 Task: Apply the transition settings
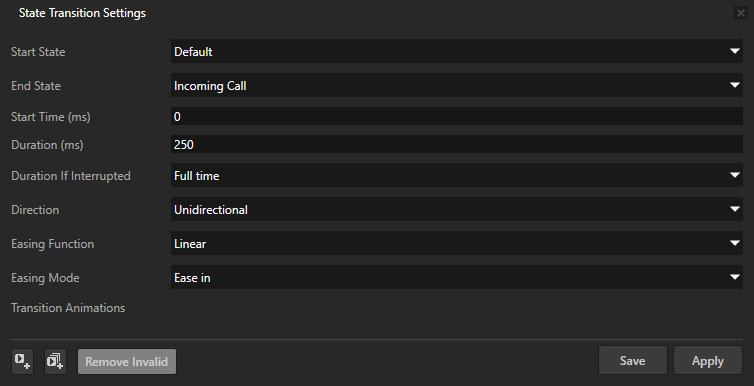point(707,361)
